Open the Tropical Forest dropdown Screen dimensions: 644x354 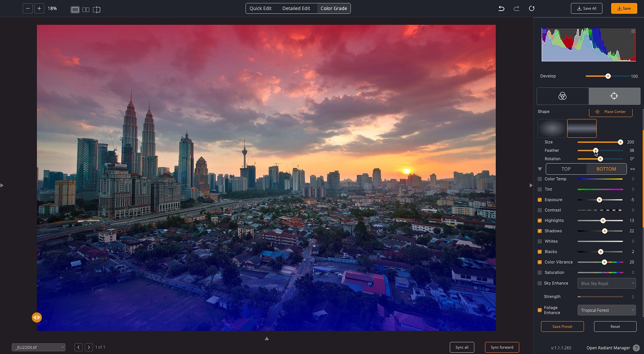point(607,310)
